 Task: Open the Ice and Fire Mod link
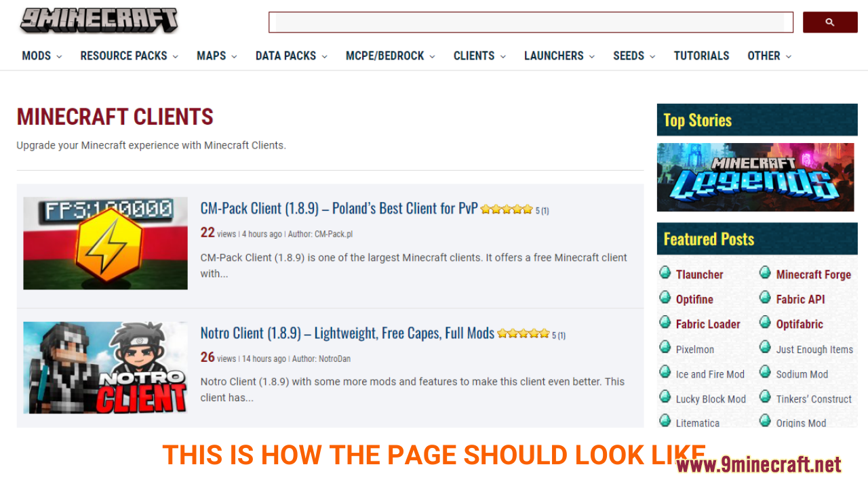pos(710,374)
